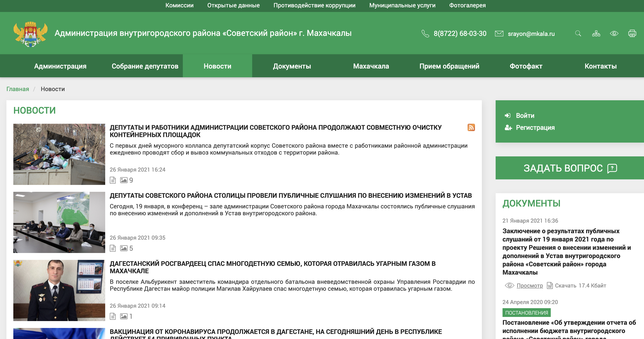Click the Word file icon beside Скачать

(550, 285)
